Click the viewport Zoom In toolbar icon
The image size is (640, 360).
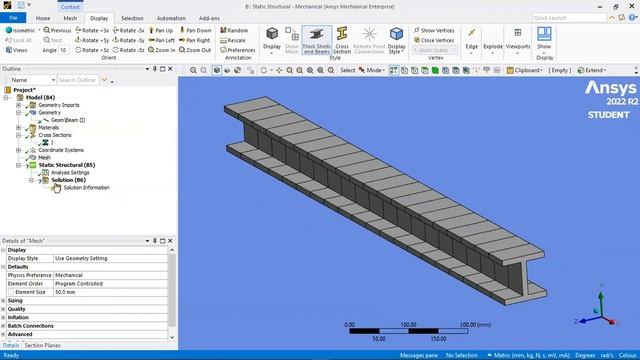point(193,70)
